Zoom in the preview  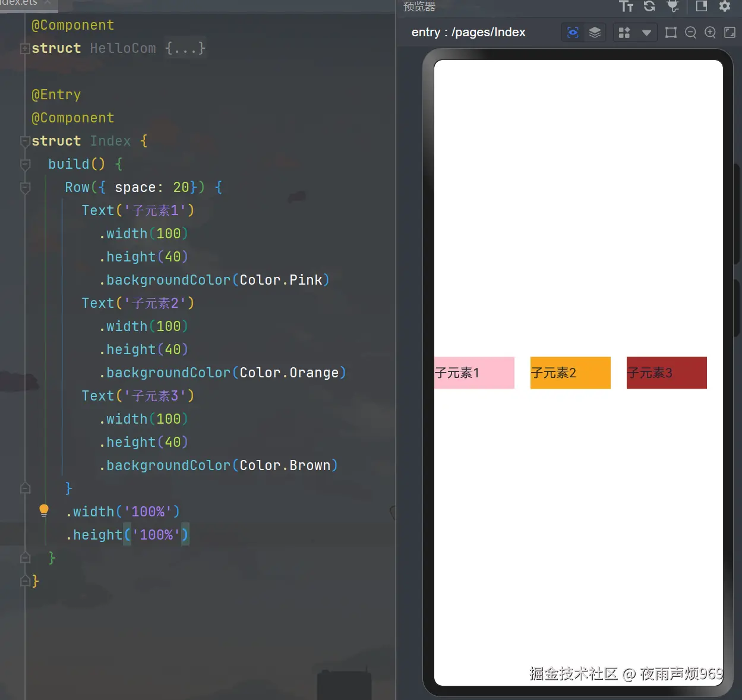tap(710, 33)
